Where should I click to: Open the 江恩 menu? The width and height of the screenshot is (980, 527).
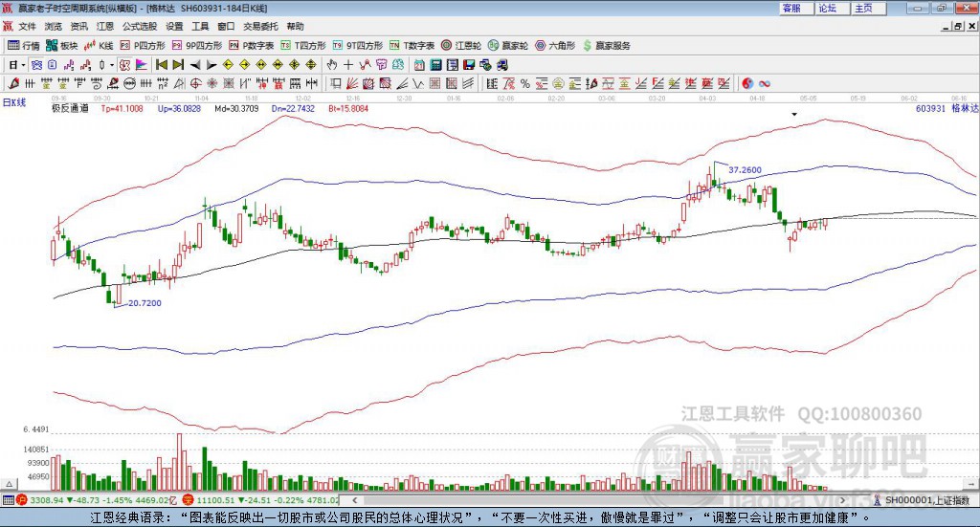pos(105,26)
